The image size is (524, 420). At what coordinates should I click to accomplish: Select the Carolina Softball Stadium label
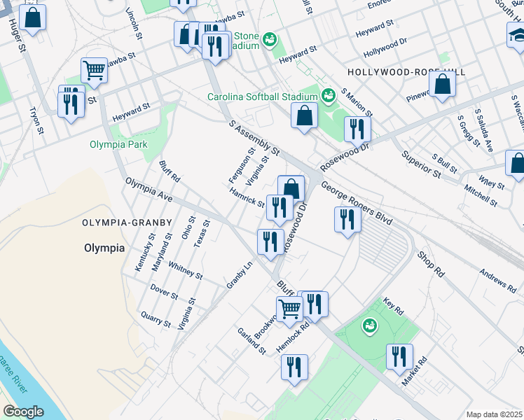(x=262, y=97)
